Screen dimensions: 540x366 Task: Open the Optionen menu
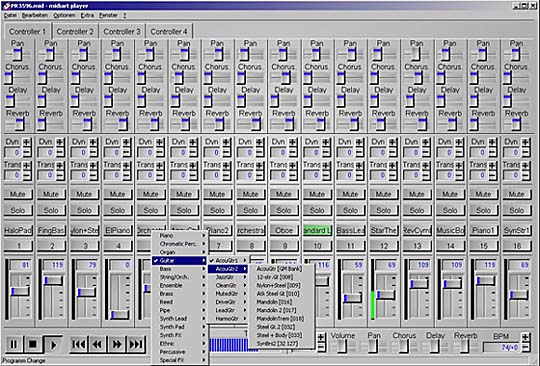(x=64, y=15)
